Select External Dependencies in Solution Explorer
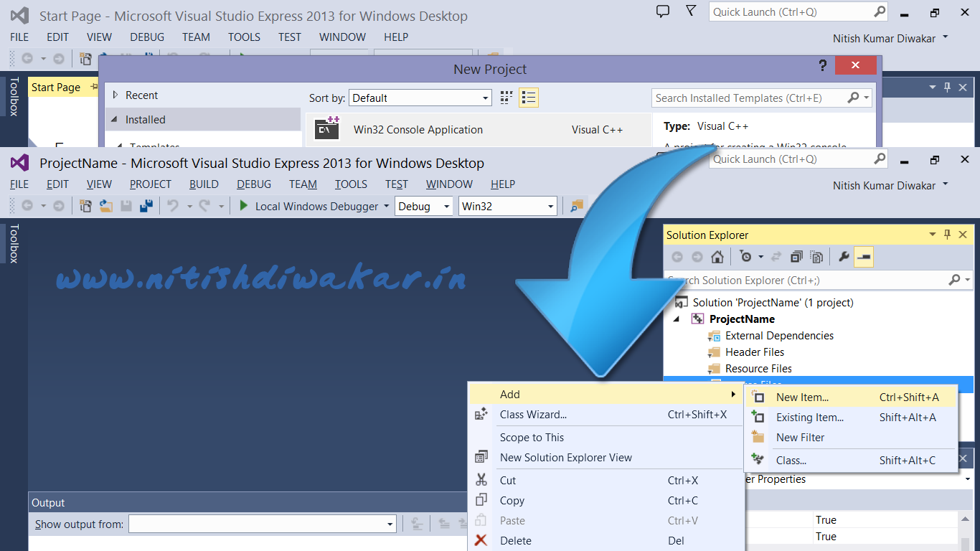This screenshot has height=551, width=980. coord(779,336)
